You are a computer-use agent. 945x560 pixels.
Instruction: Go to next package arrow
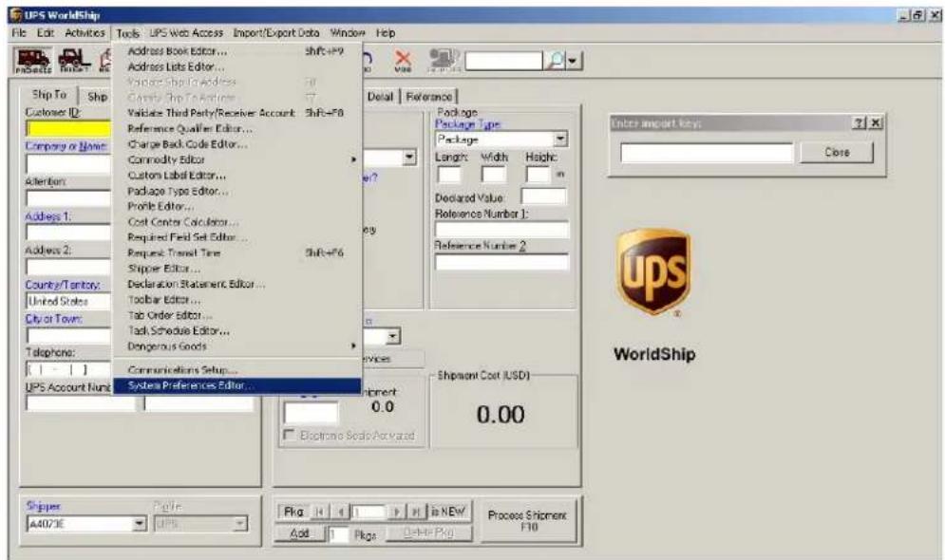pos(396,512)
